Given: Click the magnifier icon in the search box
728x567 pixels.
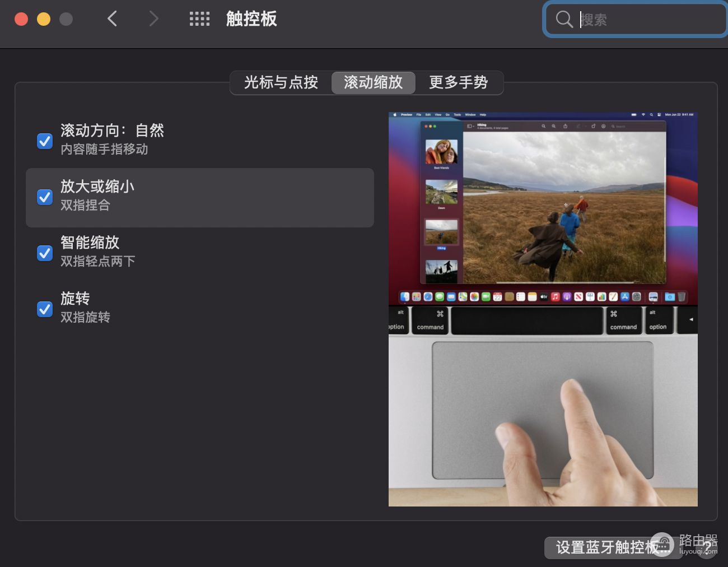Looking at the screenshot, I should click(564, 20).
